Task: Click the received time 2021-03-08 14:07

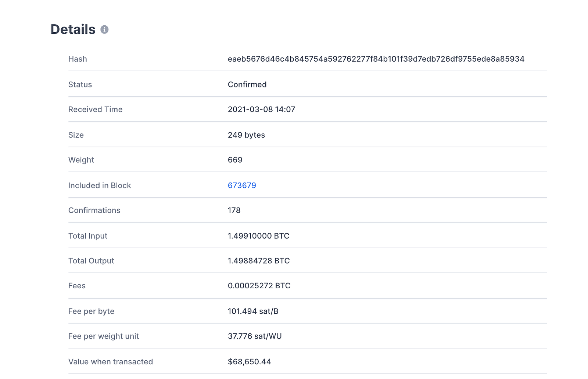Action: (x=261, y=109)
